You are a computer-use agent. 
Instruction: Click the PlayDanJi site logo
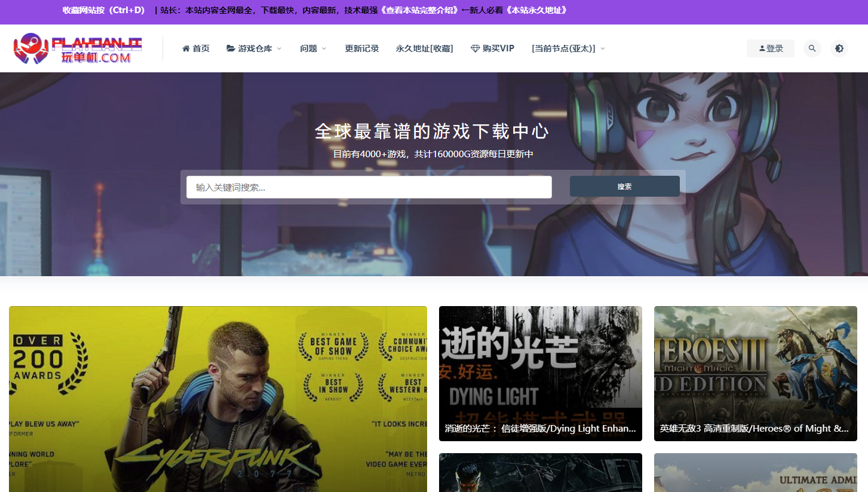78,48
